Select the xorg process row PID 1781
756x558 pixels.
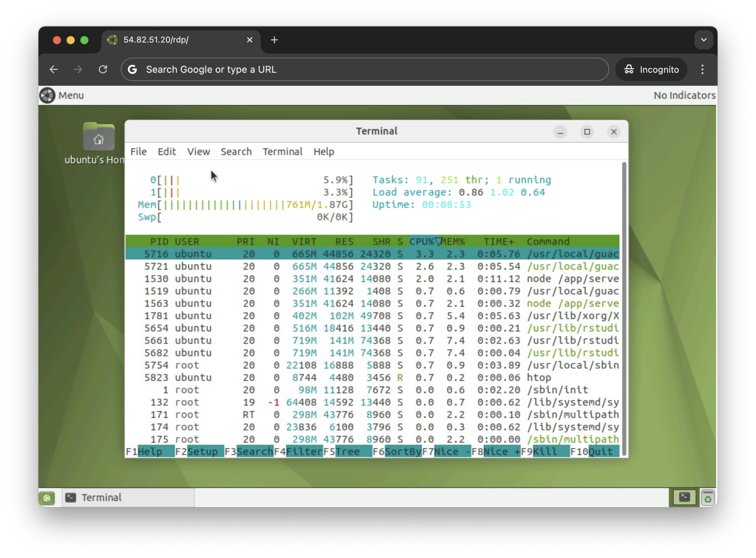tap(373, 316)
